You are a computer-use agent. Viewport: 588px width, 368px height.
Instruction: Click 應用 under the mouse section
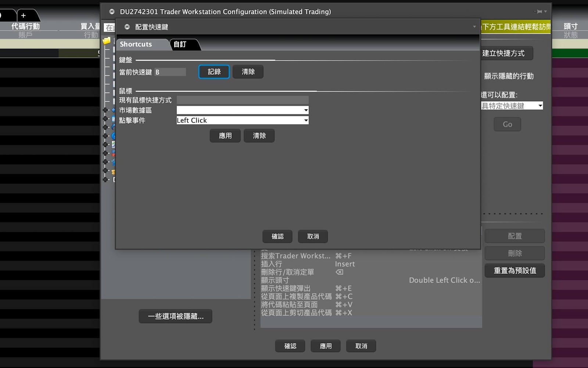click(225, 136)
